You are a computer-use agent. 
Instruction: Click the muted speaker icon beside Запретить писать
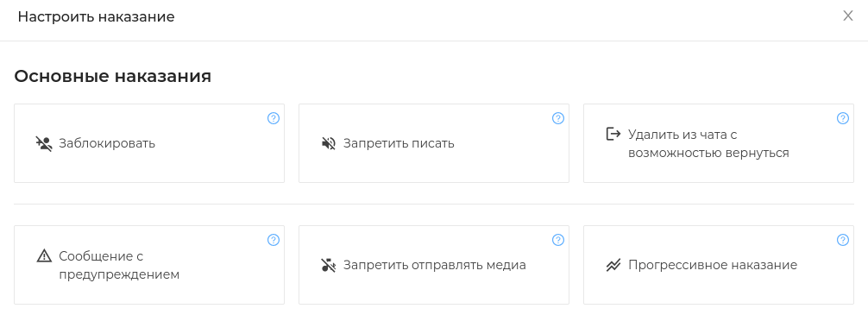tap(328, 144)
